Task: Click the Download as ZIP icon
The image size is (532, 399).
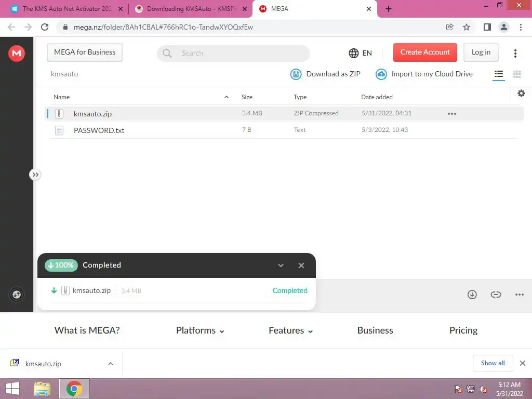Action: 296,74
